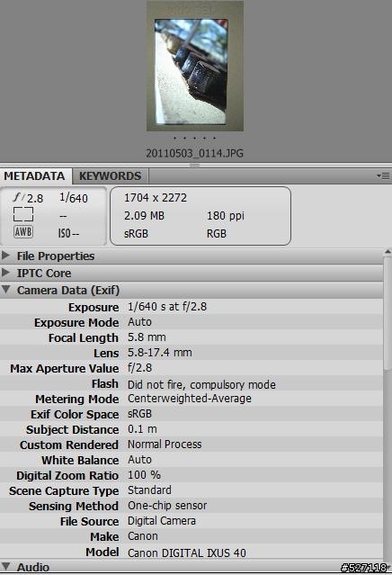Select the Focal Length value 5.8 mm

point(147,337)
